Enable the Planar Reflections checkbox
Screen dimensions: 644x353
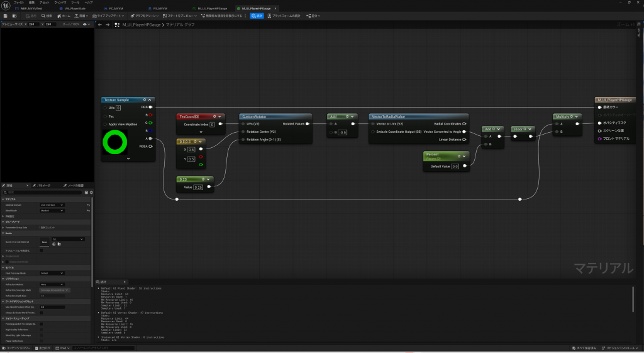point(42,340)
